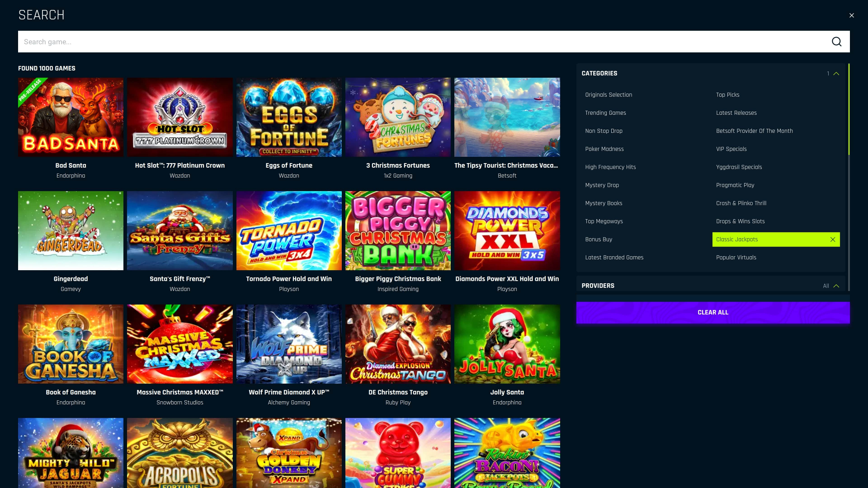This screenshot has height=488, width=868.
Task: Choose the Latest Releases category
Action: (x=736, y=113)
